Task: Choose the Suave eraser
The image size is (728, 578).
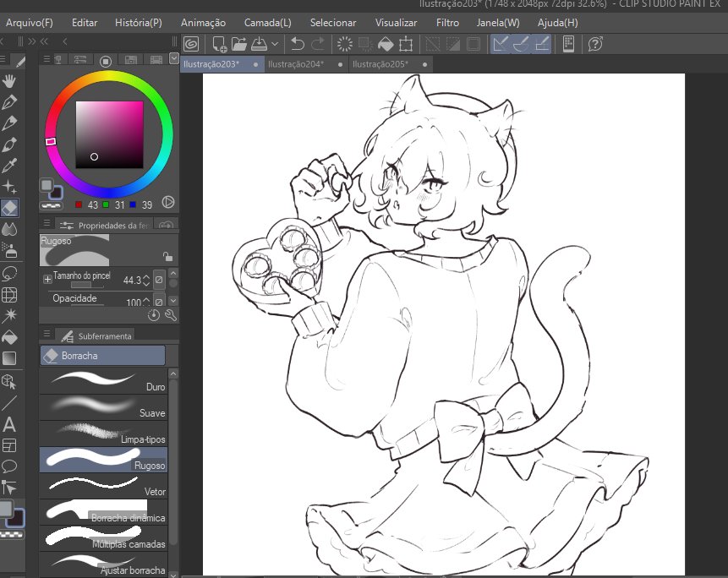Action: 103,408
